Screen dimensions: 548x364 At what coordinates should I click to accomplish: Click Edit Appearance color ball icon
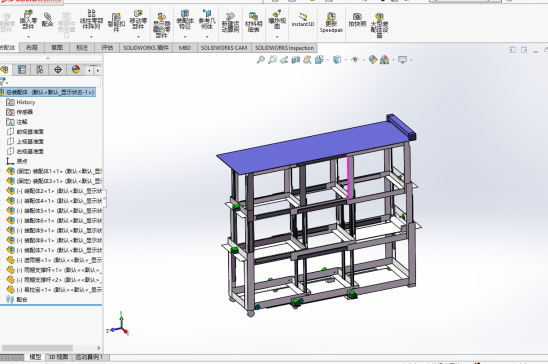click(x=373, y=60)
